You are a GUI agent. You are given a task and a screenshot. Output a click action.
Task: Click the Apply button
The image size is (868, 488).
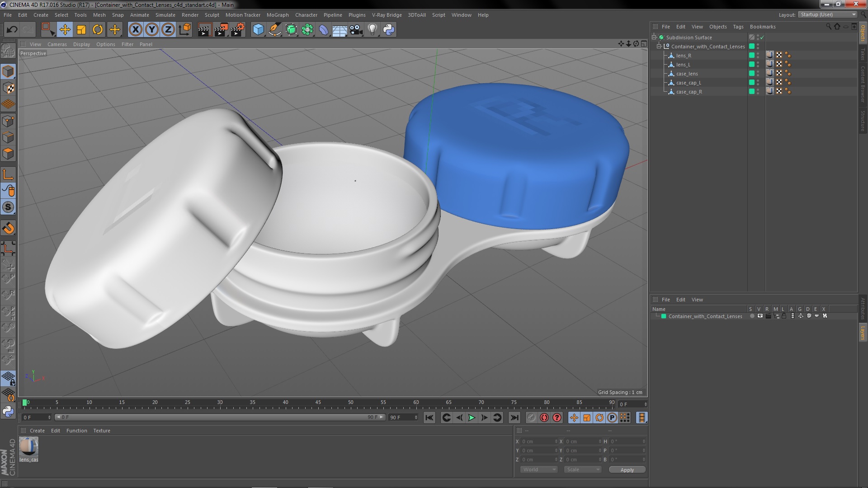tap(627, 470)
